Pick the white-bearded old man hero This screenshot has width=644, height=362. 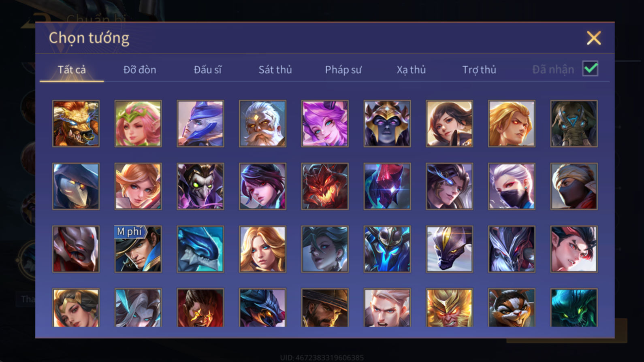262,124
